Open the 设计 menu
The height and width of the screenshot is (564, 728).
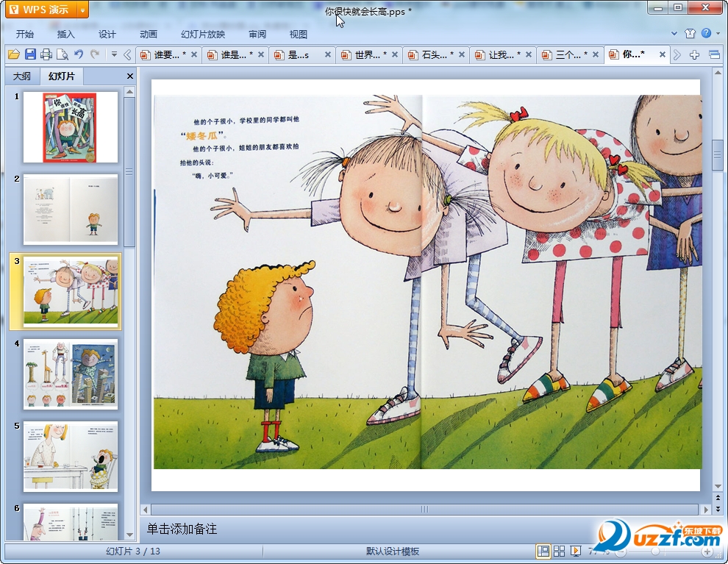tap(107, 34)
